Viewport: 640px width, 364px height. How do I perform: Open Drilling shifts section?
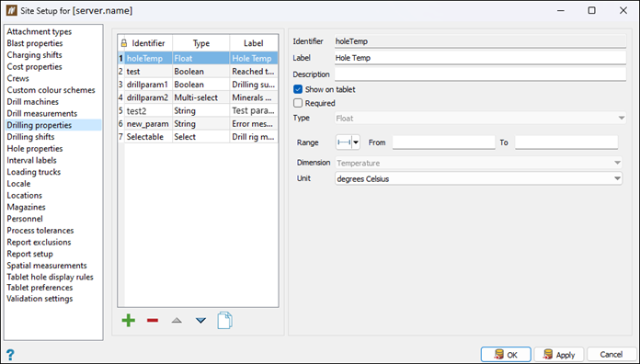click(30, 137)
